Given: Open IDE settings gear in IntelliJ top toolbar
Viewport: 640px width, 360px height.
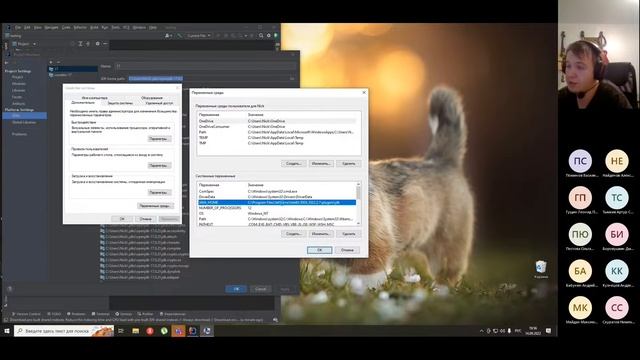Looking at the screenshot, I should click(x=269, y=36).
